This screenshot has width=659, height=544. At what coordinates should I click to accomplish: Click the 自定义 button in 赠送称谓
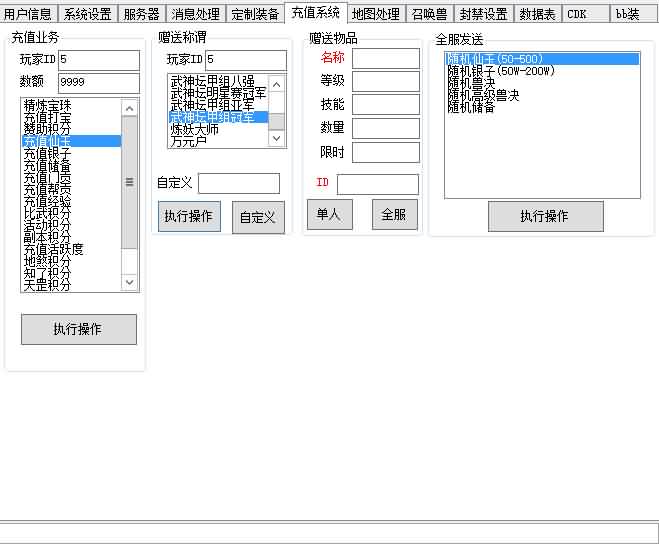point(258,217)
